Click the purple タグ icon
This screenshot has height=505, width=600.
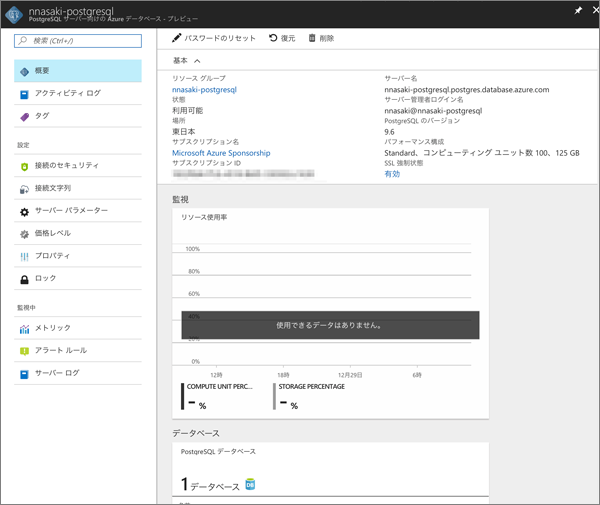(x=24, y=117)
